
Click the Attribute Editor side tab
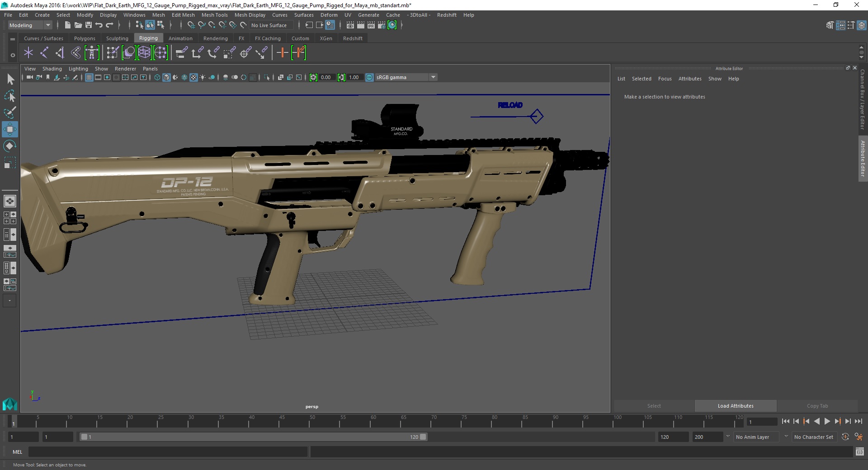point(863,158)
